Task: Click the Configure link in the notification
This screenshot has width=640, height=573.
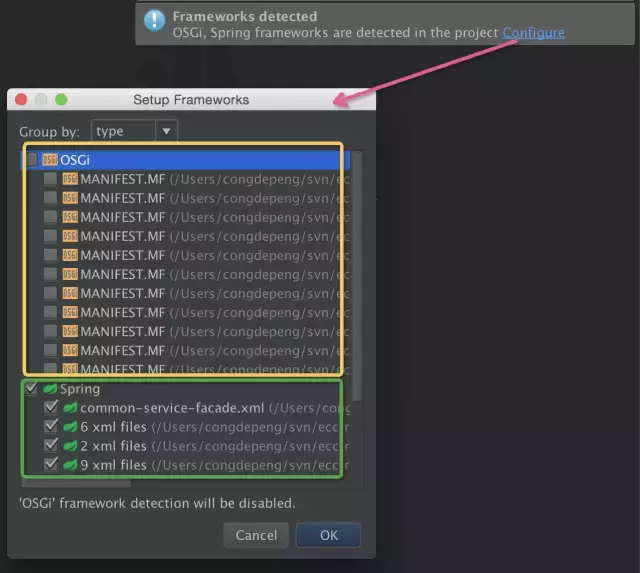Action: coord(533,33)
